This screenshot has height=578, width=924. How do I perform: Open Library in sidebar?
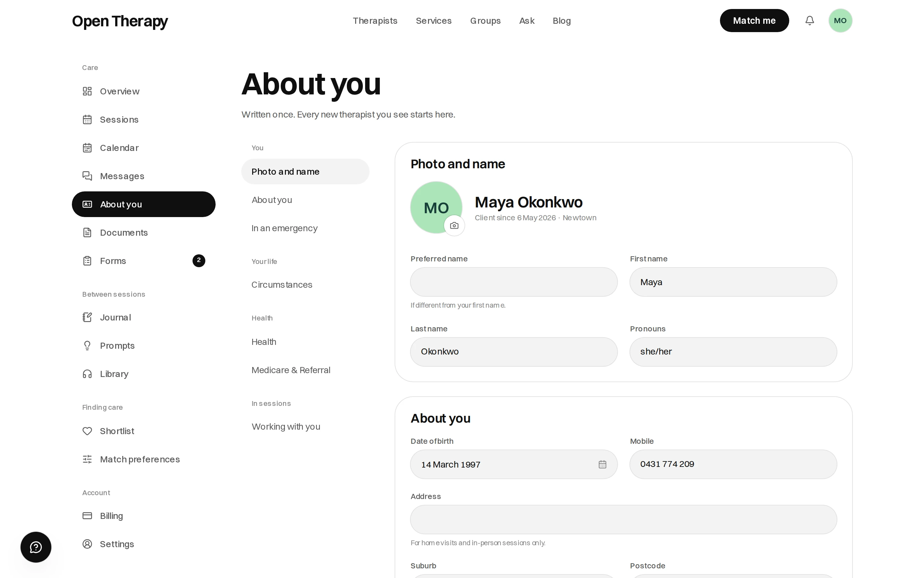143,374
